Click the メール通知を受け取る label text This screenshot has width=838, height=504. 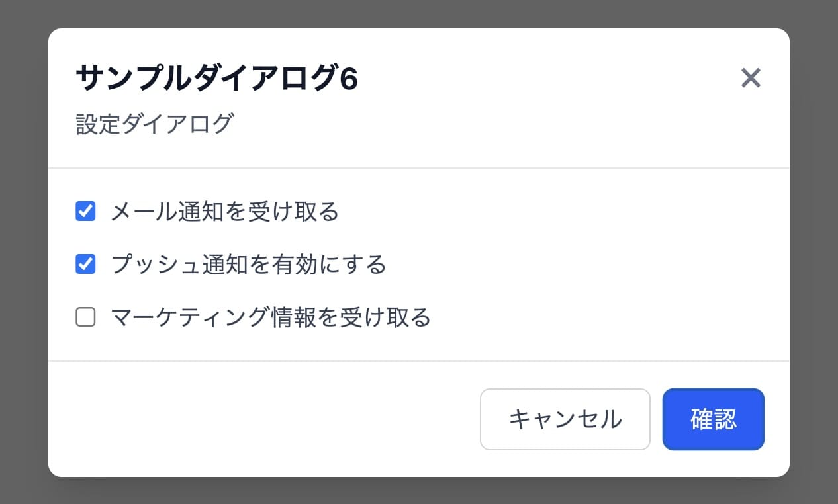225,212
